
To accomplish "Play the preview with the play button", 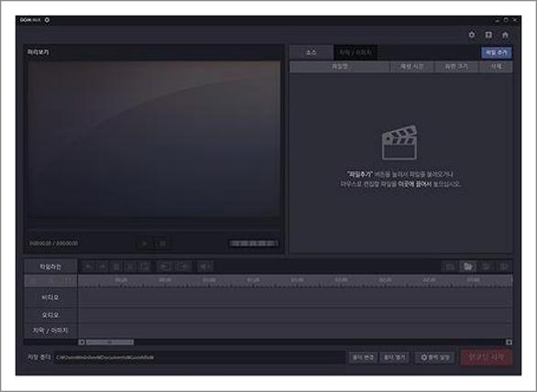I will coord(145,244).
